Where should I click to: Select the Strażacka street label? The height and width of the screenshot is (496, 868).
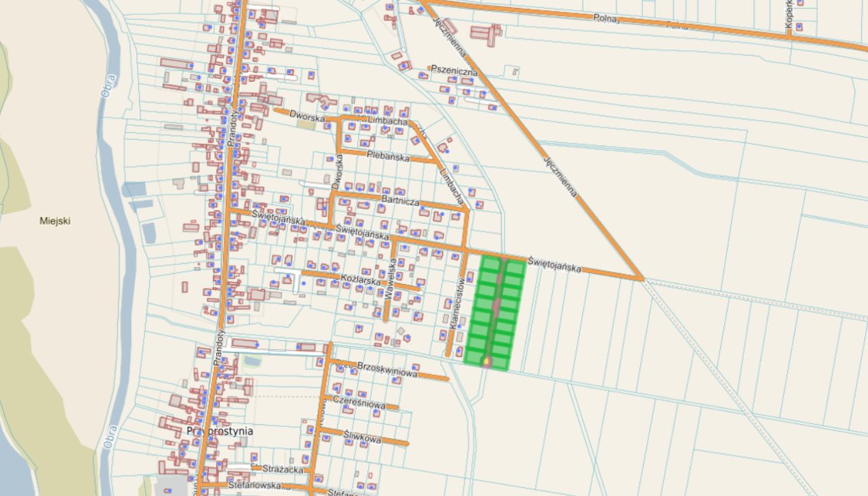point(281,468)
